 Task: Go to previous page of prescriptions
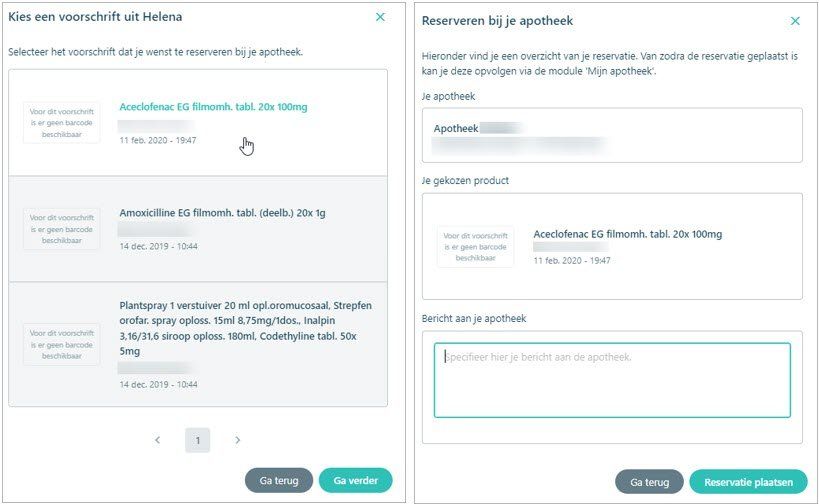[x=158, y=440]
